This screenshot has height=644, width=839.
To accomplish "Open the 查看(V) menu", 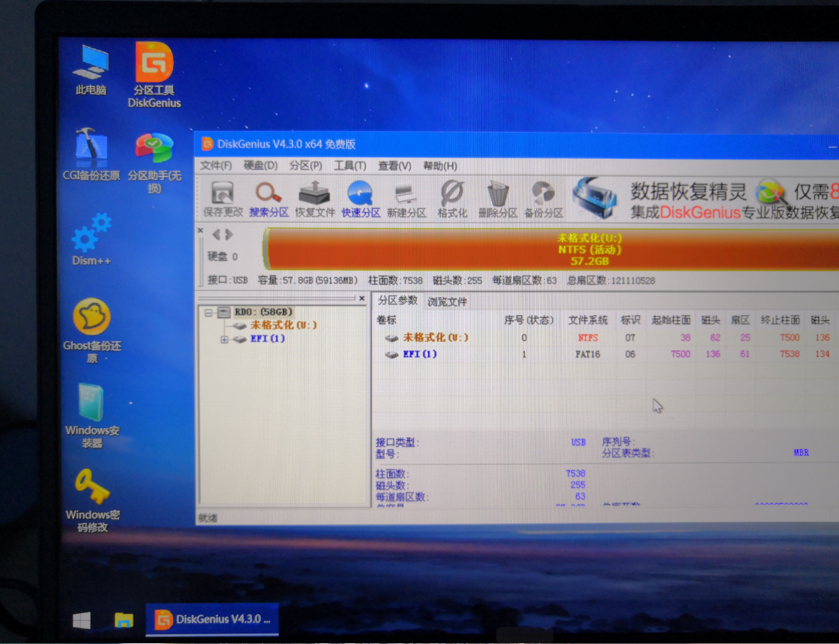I will click(x=394, y=166).
